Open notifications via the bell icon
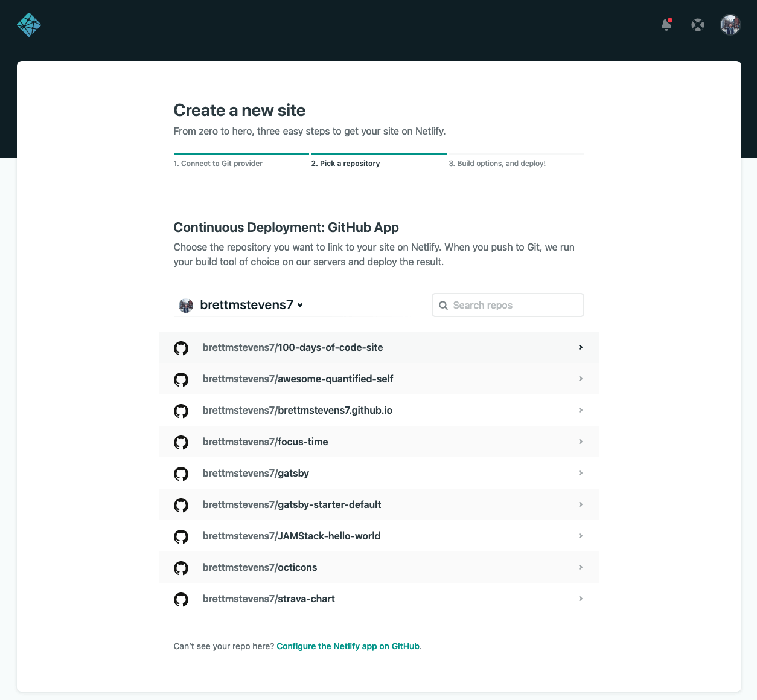The width and height of the screenshot is (757, 700). point(666,25)
